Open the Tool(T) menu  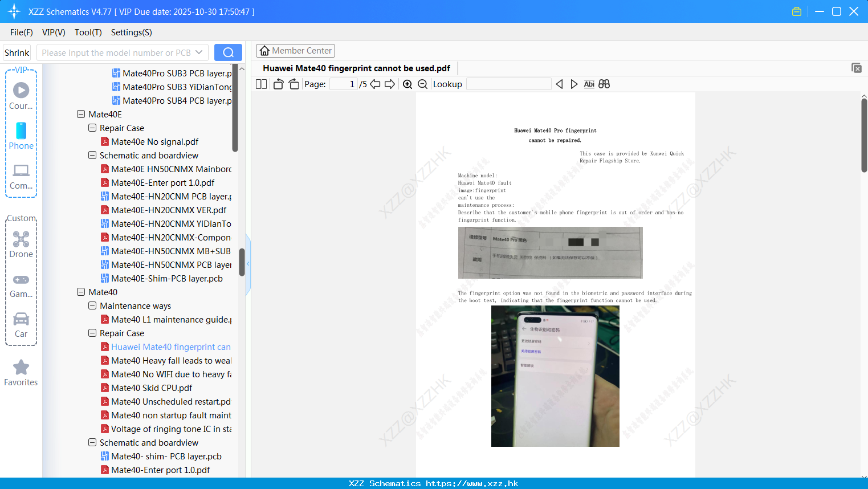88,32
